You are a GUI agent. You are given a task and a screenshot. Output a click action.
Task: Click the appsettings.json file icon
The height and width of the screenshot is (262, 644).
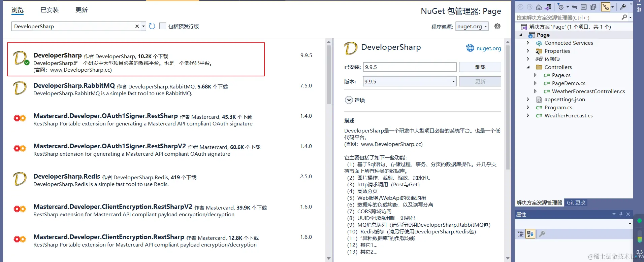point(539,100)
